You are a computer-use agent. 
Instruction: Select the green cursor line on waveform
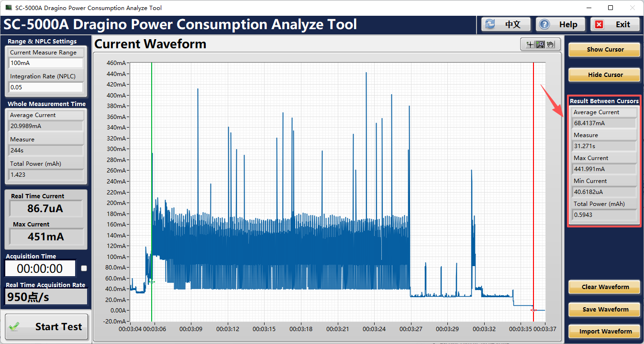pos(152,191)
